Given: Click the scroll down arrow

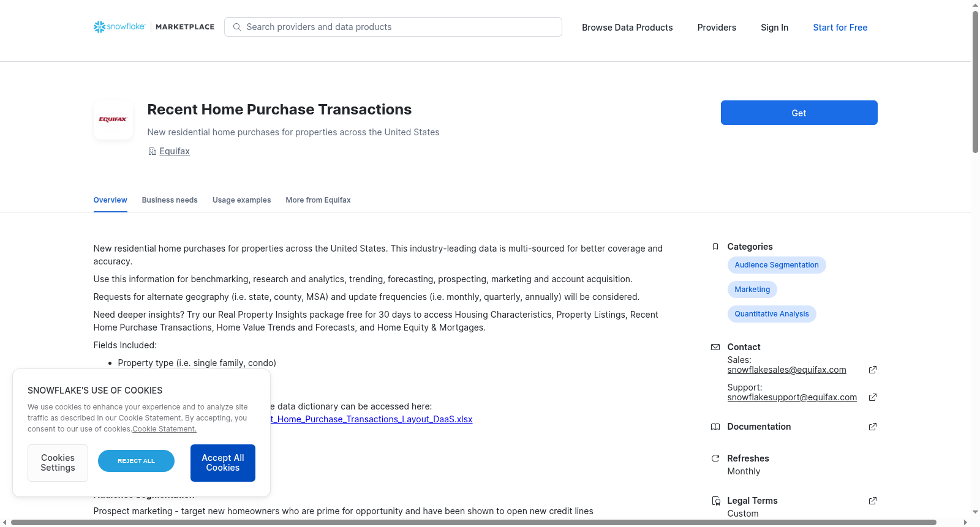Looking at the screenshot, I should click(x=975, y=512).
